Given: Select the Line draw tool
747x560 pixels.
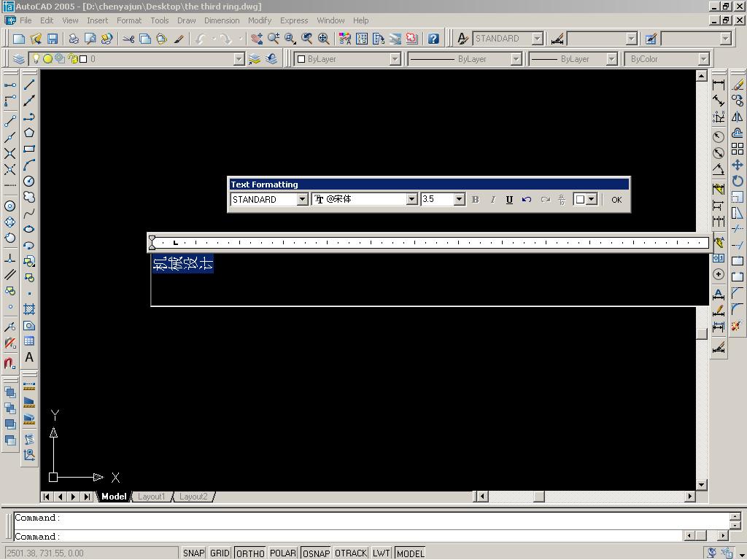Looking at the screenshot, I should (x=29, y=85).
